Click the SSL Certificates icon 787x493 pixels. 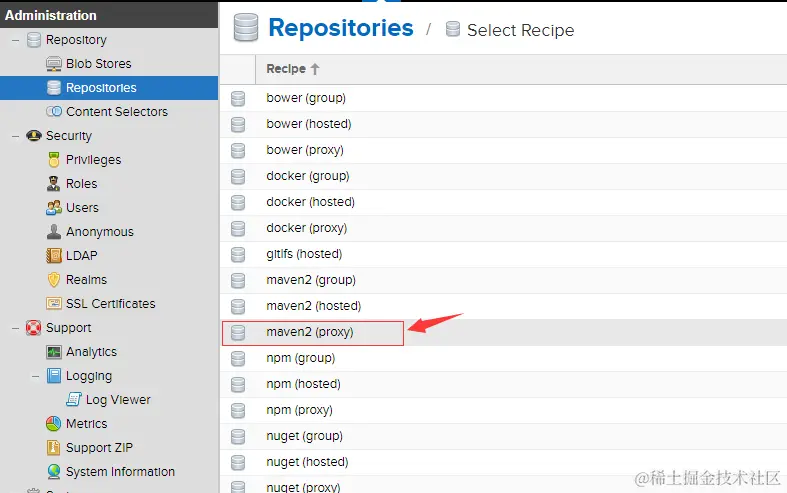(x=54, y=303)
